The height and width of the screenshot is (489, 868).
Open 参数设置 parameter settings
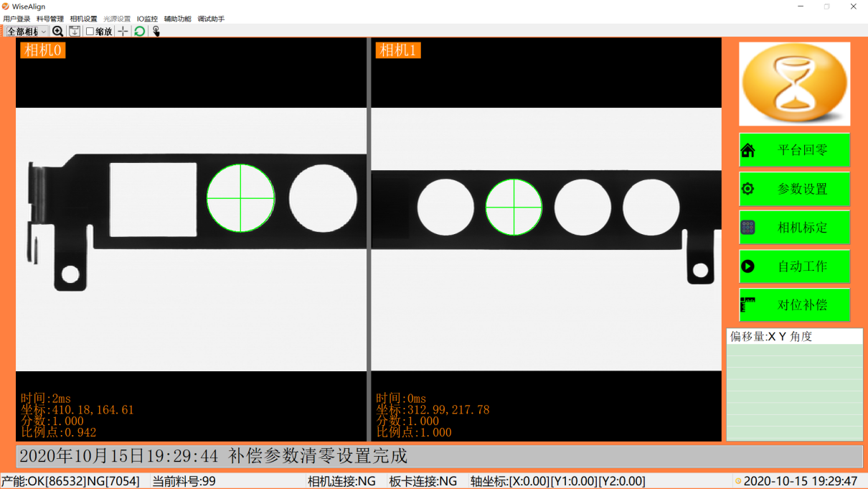coord(794,189)
